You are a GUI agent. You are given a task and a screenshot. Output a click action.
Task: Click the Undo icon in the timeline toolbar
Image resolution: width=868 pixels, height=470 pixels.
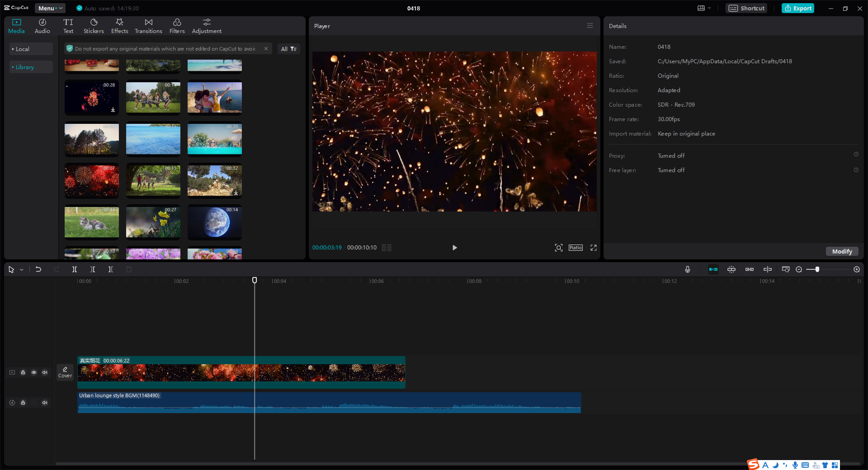(38, 269)
